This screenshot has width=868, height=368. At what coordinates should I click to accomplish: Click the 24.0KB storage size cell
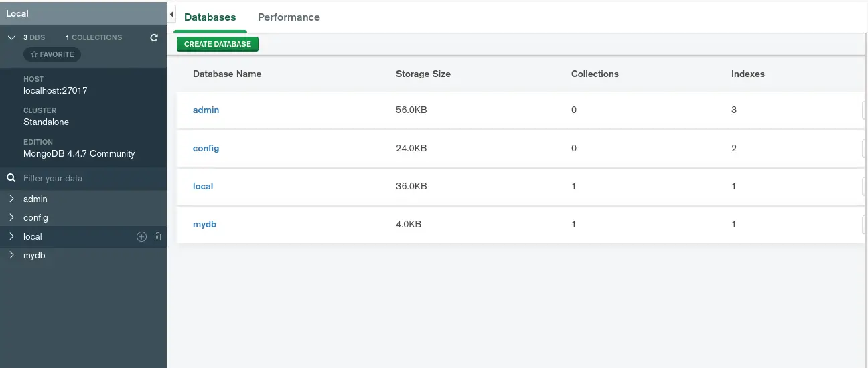411,148
